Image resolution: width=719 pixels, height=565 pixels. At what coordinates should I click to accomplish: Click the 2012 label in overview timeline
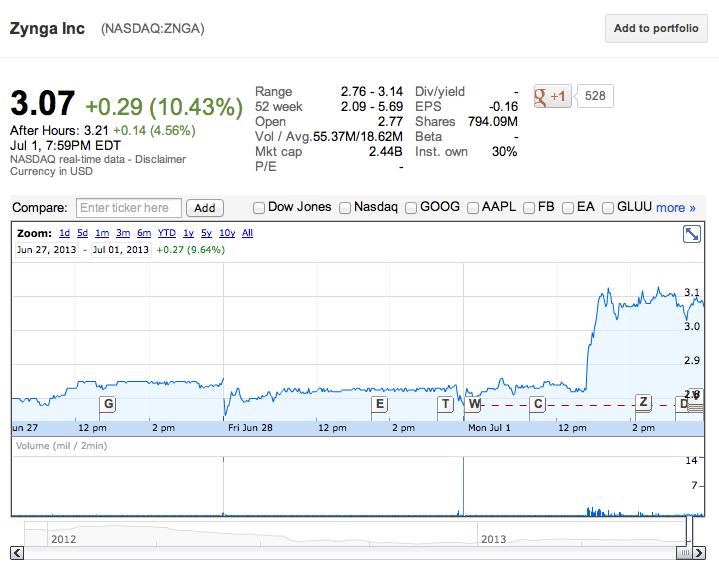(64, 539)
